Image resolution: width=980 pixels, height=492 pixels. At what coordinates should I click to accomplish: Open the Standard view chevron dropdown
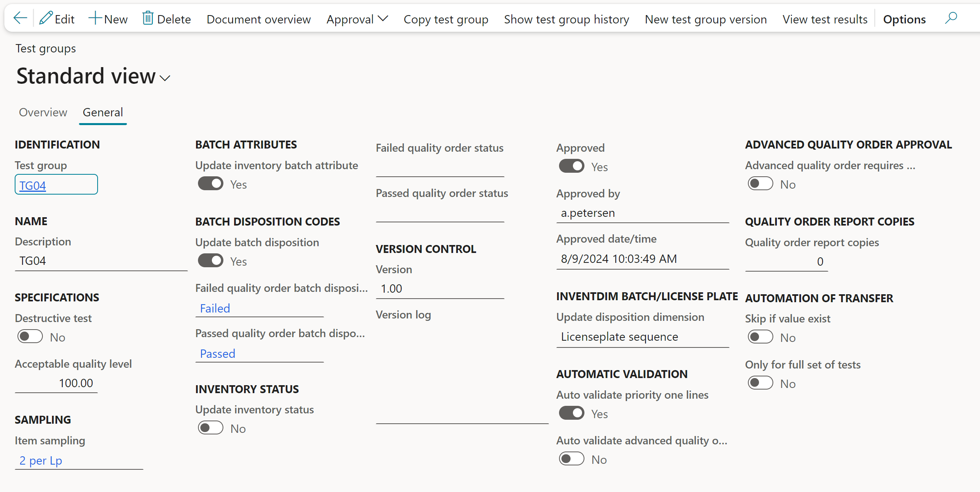point(165,78)
